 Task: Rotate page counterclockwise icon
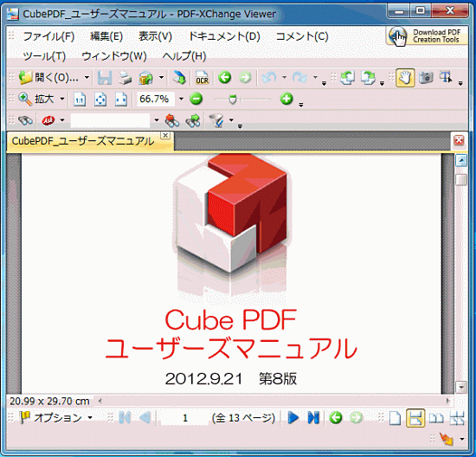click(x=348, y=78)
